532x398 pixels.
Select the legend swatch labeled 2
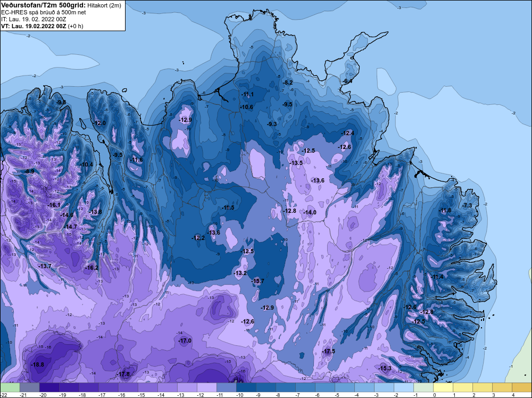[x=482, y=387]
